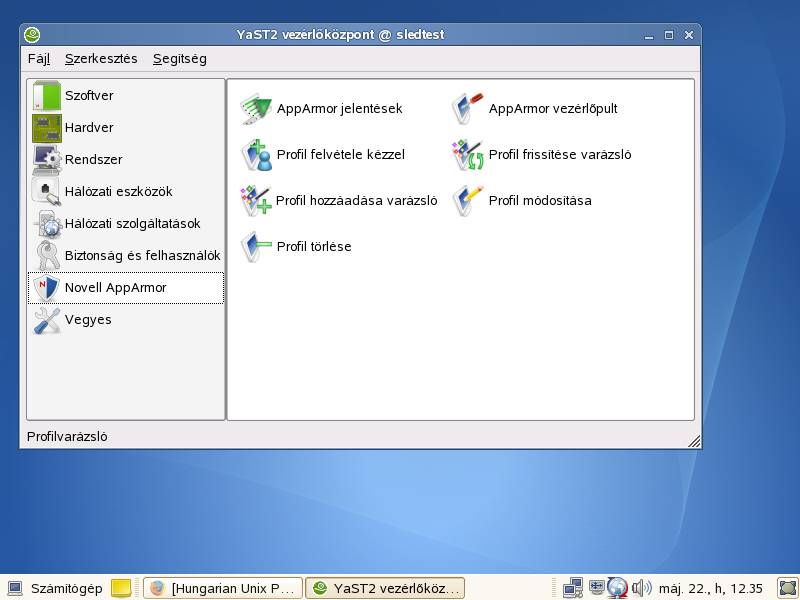Select the Hardver category label
The width and height of the screenshot is (800, 600).
coord(89,128)
